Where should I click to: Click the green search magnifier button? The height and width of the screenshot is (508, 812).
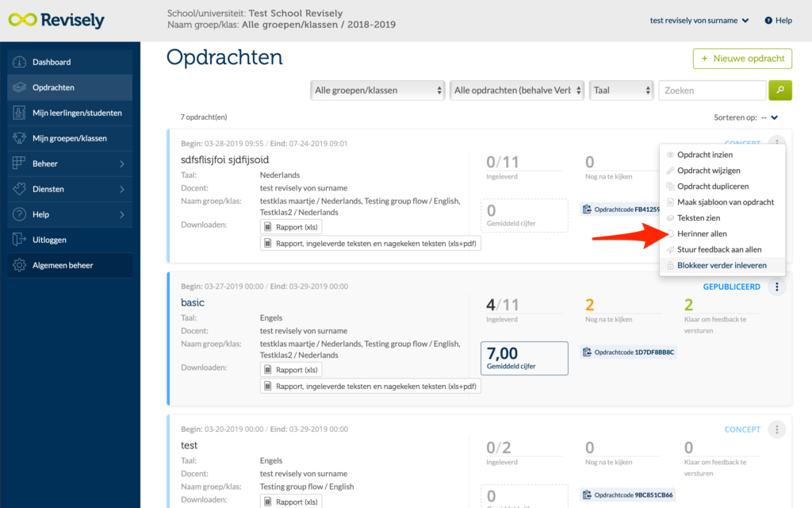[x=780, y=90]
